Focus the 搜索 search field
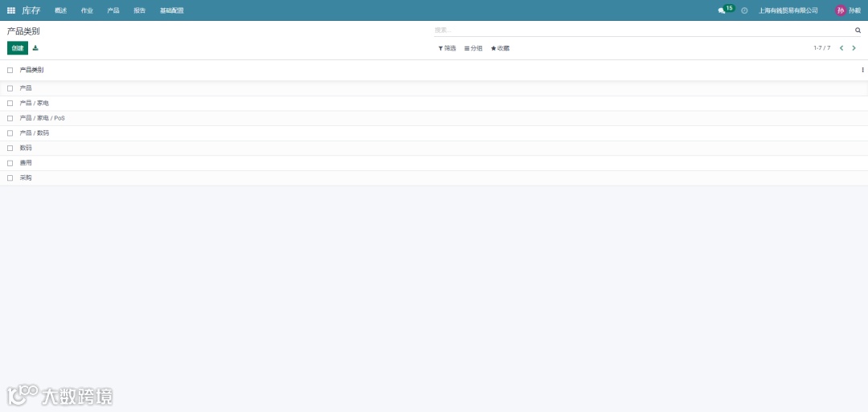The width and height of the screenshot is (868, 412). click(x=642, y=31)
